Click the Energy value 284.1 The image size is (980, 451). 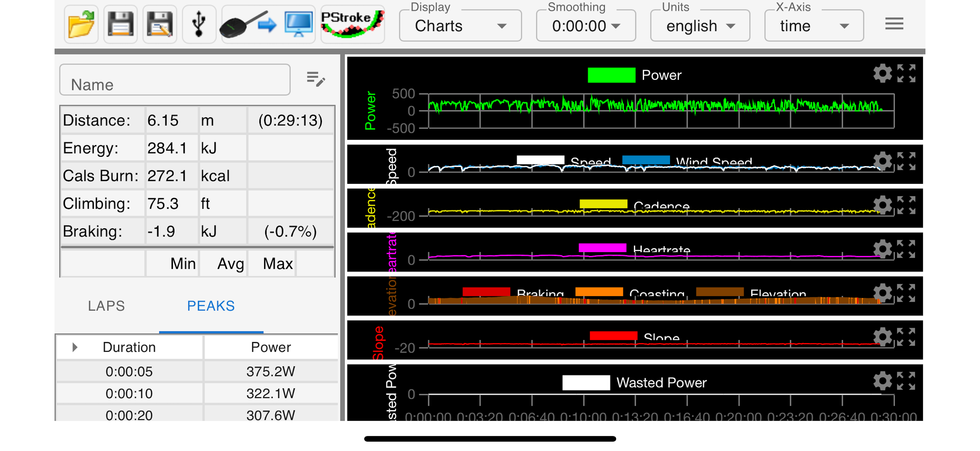pyautogui.click(x=167, y=148)
